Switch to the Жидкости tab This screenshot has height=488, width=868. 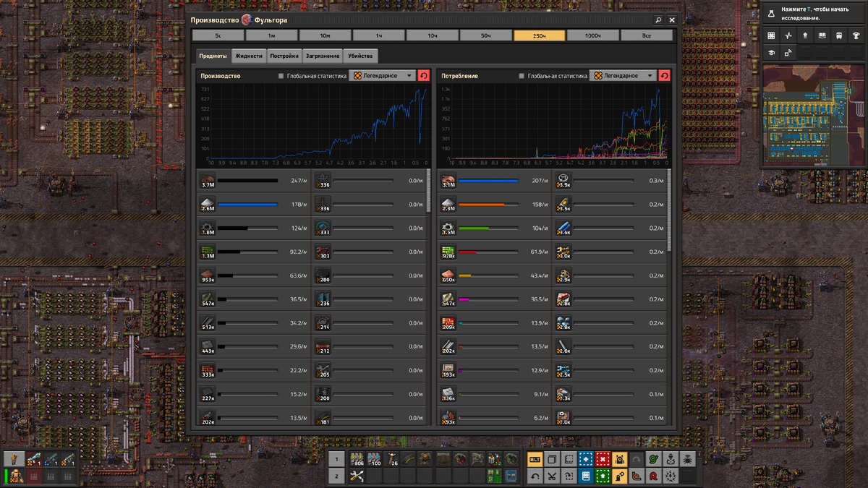tap(249, 56)
